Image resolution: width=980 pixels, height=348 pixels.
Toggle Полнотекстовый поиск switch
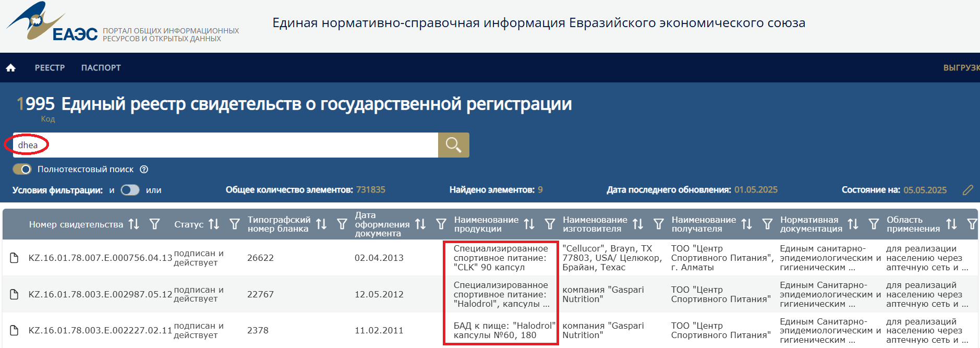coord(22,169)
